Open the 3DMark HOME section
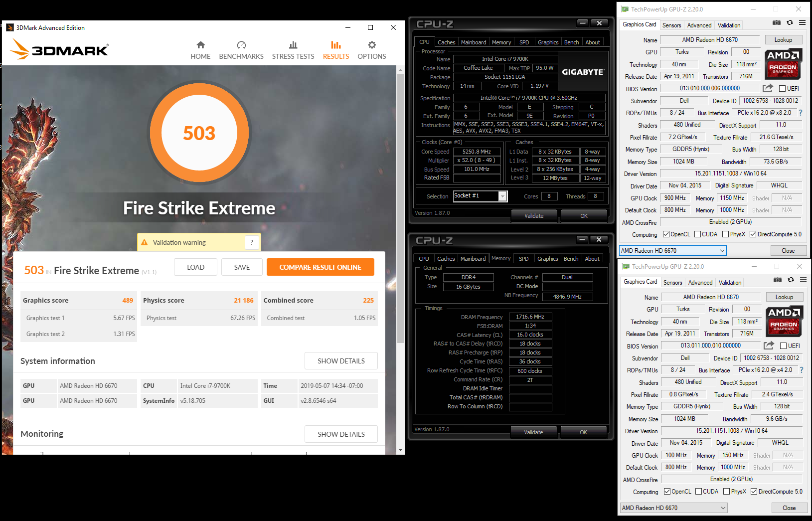The width and height of the screenshot is (812, 521). pos(200,50)
